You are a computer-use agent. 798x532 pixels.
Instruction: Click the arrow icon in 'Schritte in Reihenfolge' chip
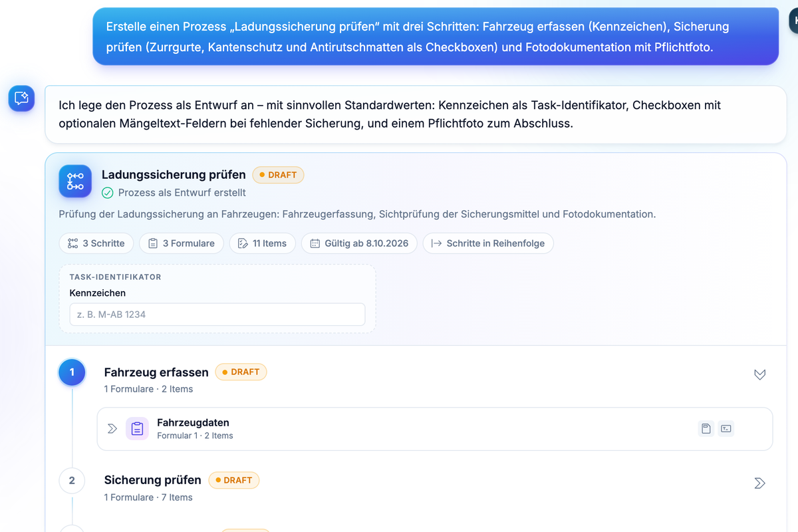[437, 243]
